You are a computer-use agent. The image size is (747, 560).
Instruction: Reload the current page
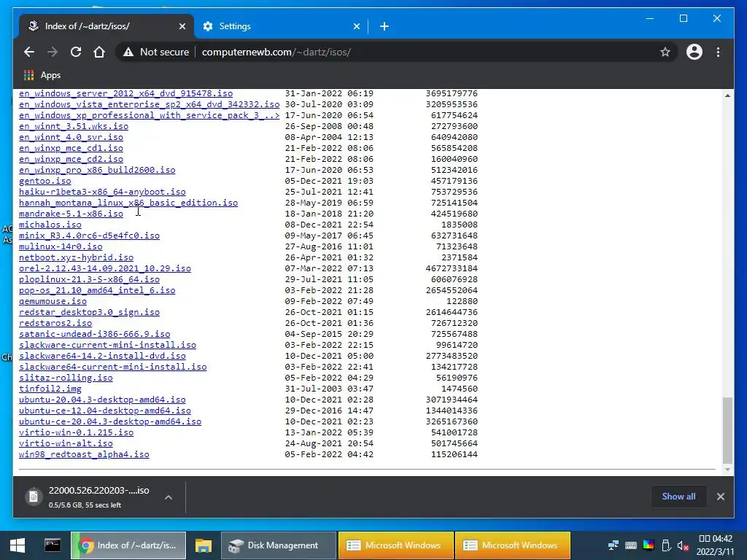coord(76,52)
